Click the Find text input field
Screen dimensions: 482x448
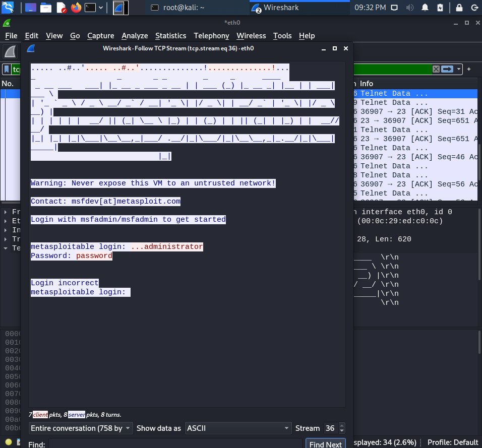pyautogui.click(x=175, y=444)
